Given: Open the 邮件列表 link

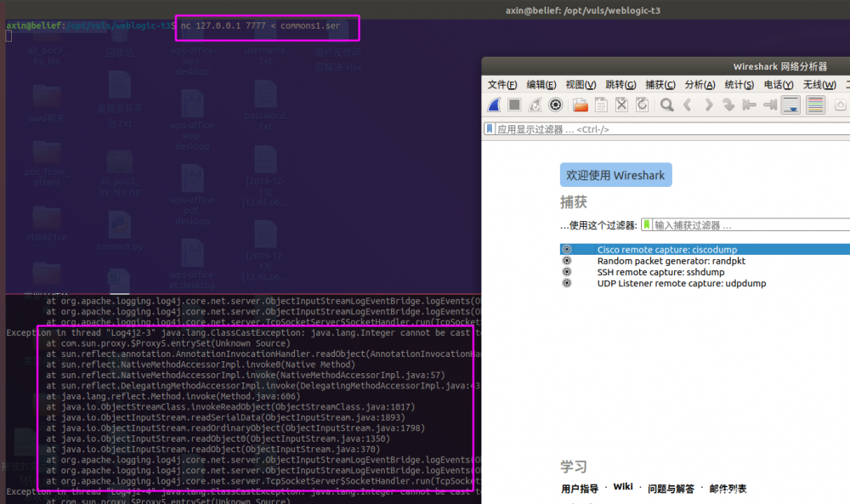Looking at the screenshot, I should coord(728,489).
